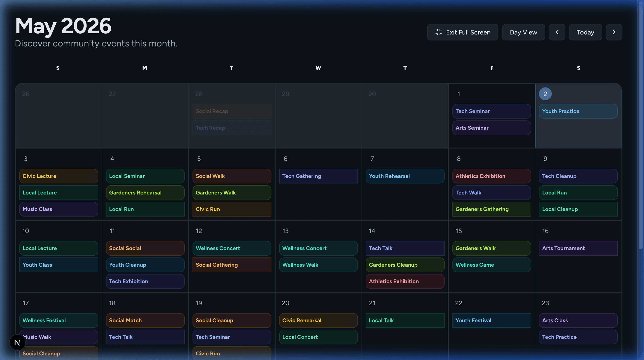Open Gardeners Walk event on May 15
The width and height of the screenshot is (644, 360).
point(491,248)
